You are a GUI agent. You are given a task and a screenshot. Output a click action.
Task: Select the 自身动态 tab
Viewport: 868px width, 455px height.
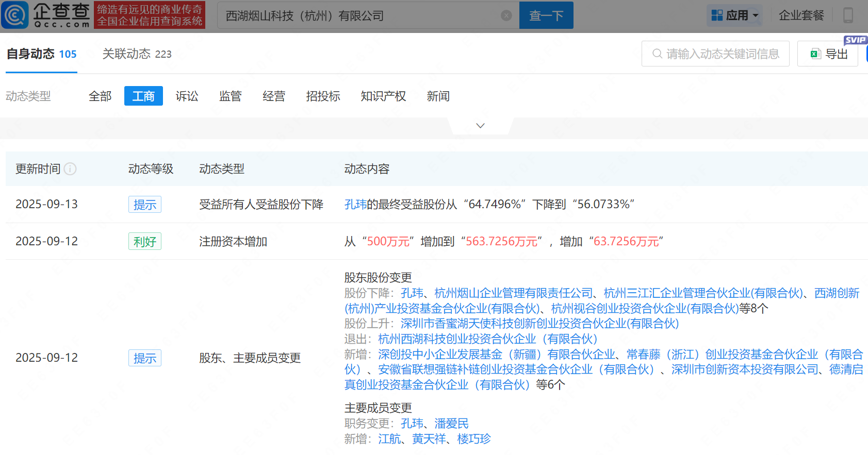coord(41,54)
